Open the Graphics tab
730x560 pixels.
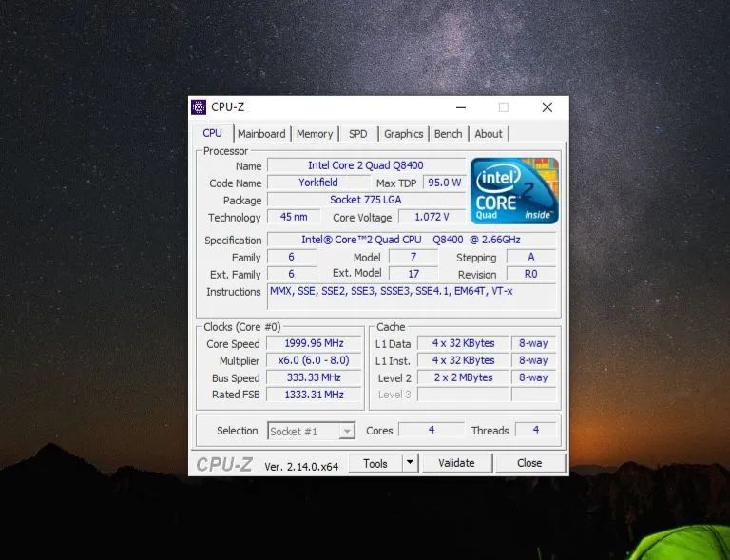tap(403, 134)
